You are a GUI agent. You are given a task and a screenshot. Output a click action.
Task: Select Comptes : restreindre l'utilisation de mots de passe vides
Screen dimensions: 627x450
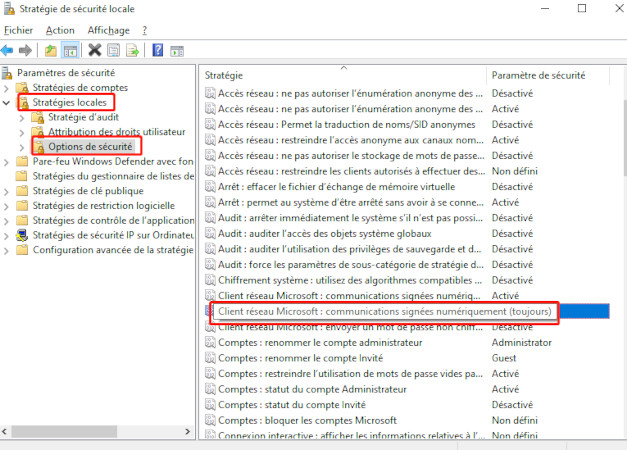pyautogui.click(x=350, y=374)
